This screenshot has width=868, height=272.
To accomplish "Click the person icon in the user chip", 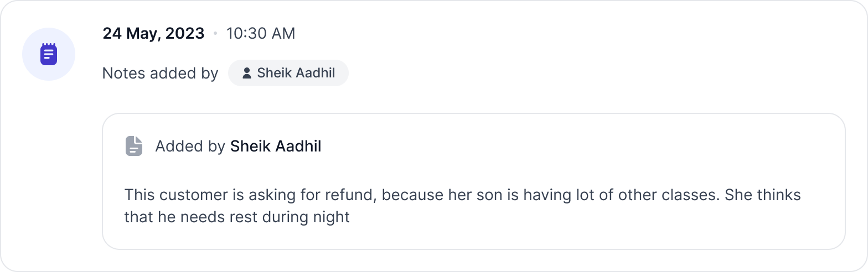I will tap(247, 73).
